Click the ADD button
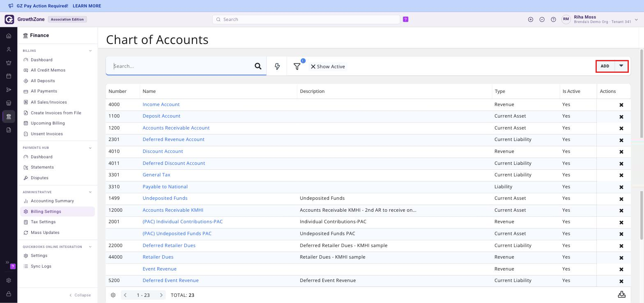This screenshot has height=303, width=644. (x=605, y=66)
